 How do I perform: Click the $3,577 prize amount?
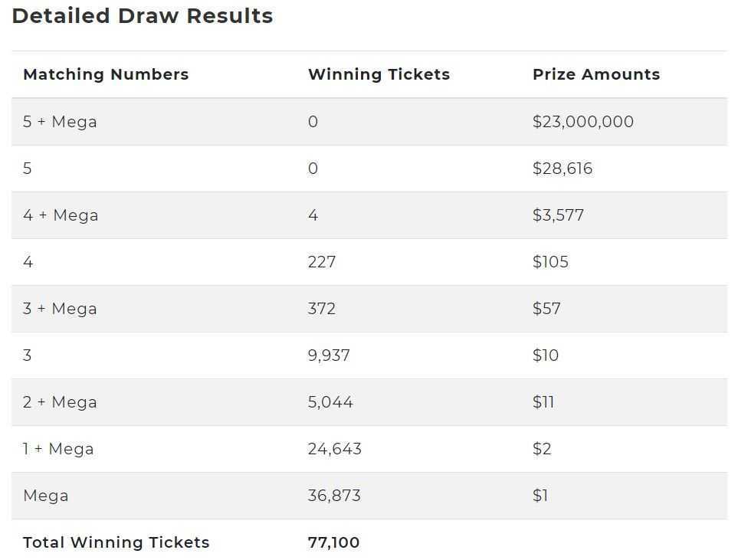[x=558, y=215]
